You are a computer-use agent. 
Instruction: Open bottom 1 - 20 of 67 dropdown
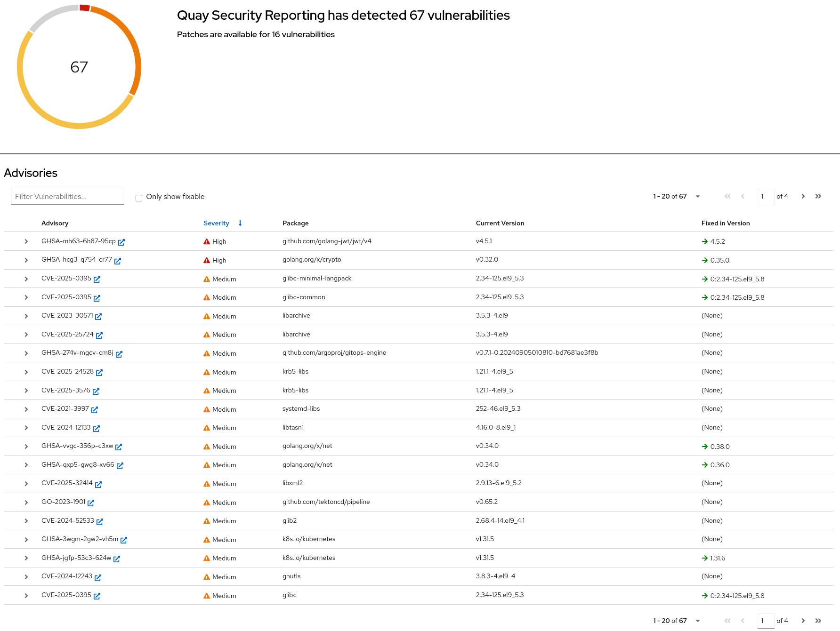point(698,621)
